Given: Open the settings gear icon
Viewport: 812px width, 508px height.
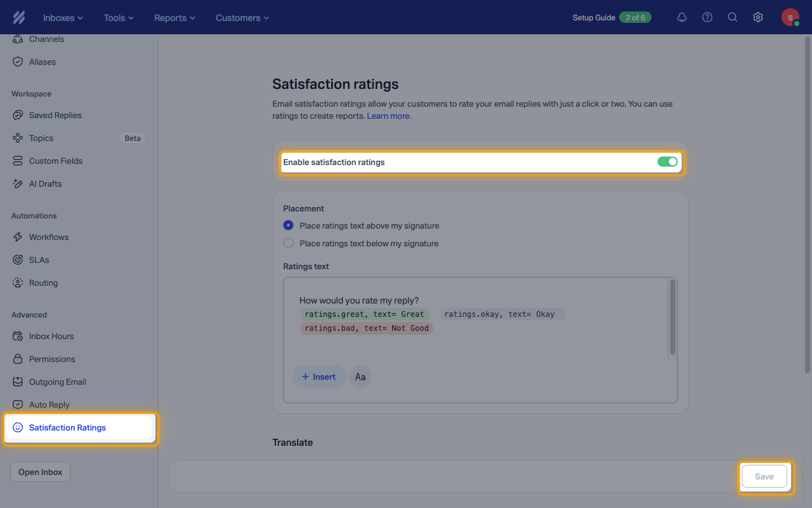Looking at the screenshot, I should (758, 18).
